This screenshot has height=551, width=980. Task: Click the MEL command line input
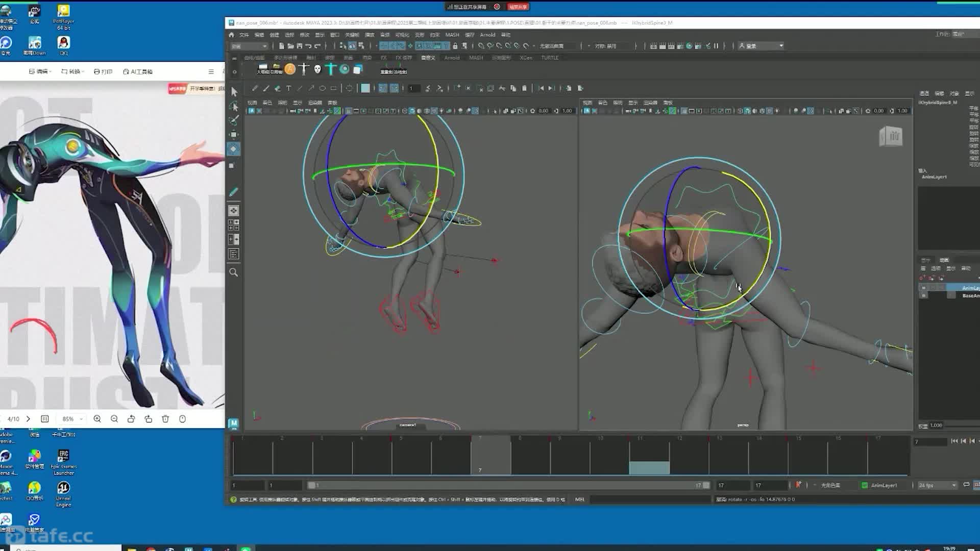coord(651,499)
